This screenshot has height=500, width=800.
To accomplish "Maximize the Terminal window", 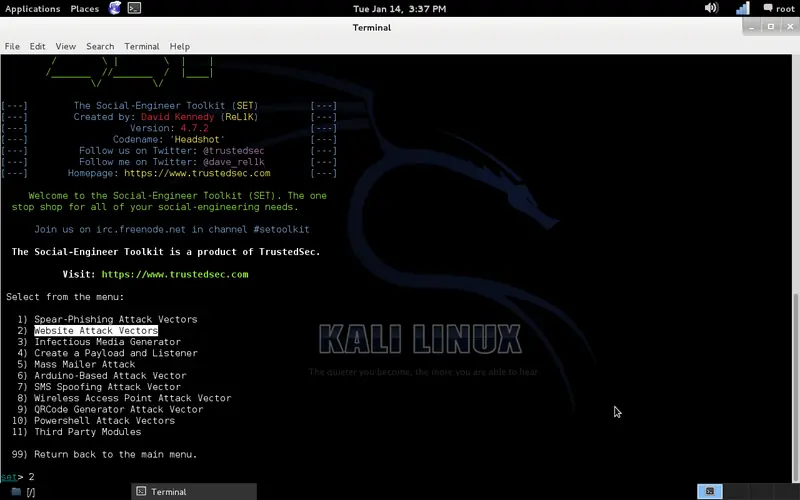I will [771, 27].
